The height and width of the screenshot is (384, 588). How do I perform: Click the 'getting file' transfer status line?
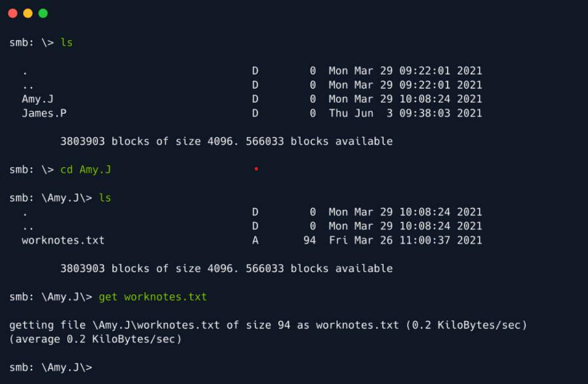[268, 325]
